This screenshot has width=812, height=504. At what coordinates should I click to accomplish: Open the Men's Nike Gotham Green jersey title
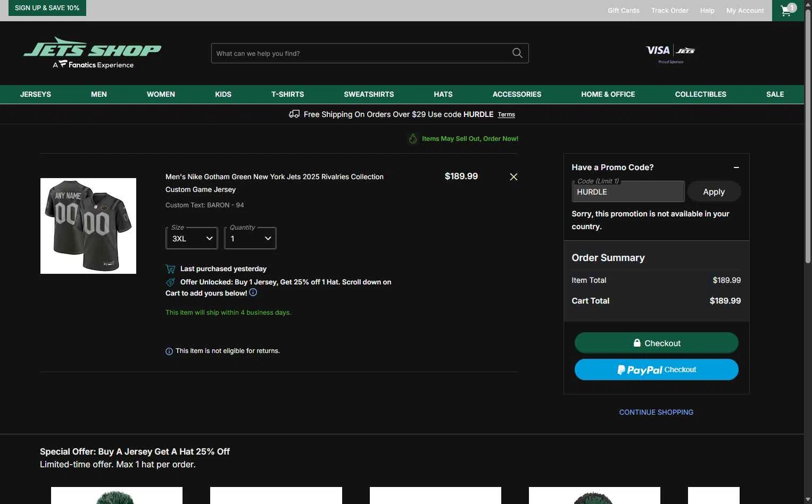click(x=275, y=183)
